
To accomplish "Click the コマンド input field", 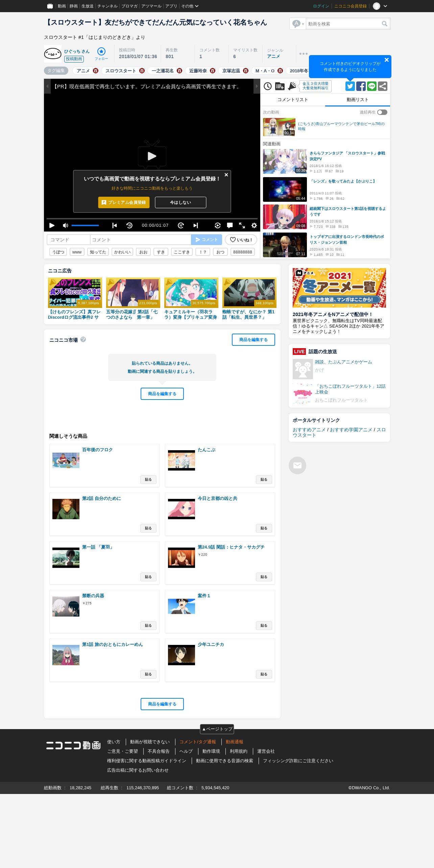I will click(69, 240).
